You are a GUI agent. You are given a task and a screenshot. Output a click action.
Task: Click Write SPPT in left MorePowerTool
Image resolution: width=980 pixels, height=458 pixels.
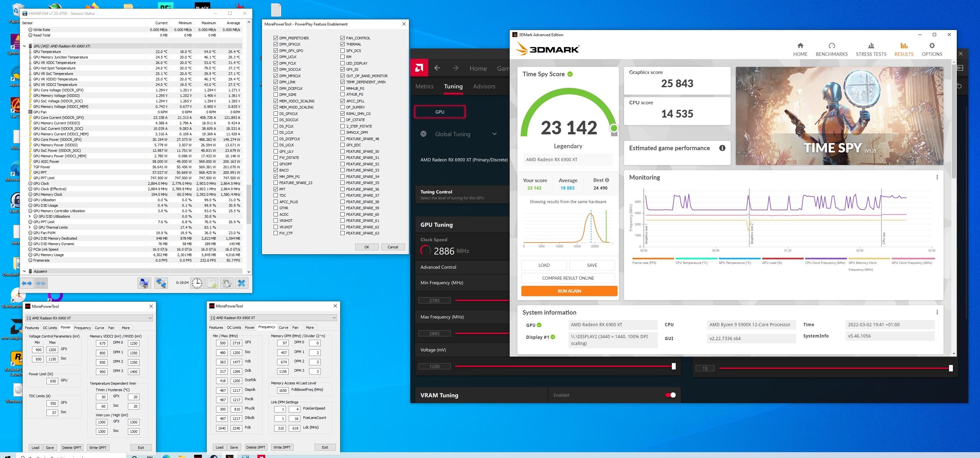tap(98, 447)
